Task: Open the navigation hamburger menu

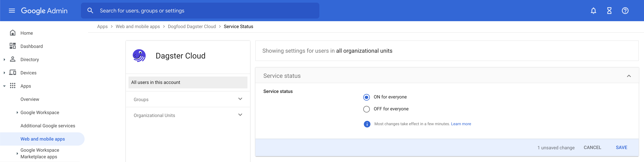Action: [12, 10]
